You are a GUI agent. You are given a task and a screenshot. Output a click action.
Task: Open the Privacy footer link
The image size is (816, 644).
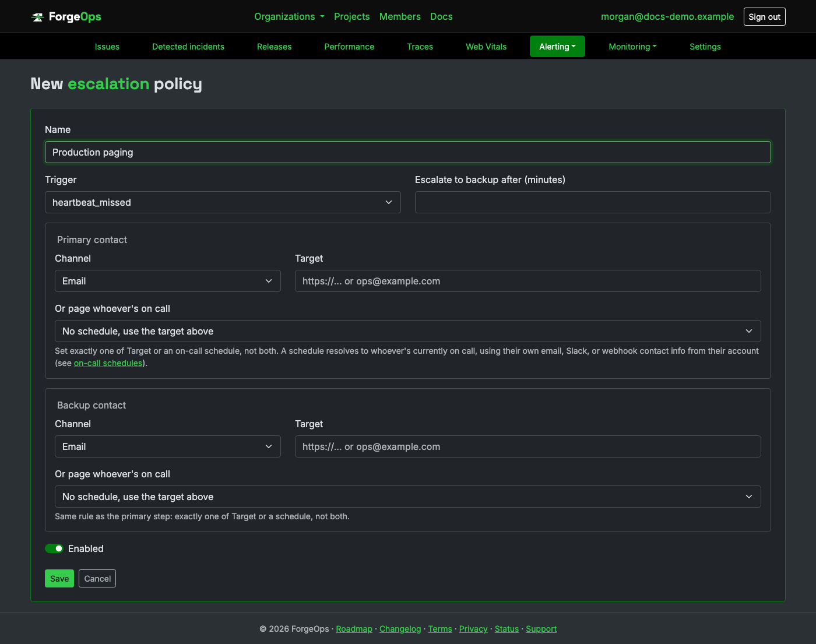click(473, 629)
